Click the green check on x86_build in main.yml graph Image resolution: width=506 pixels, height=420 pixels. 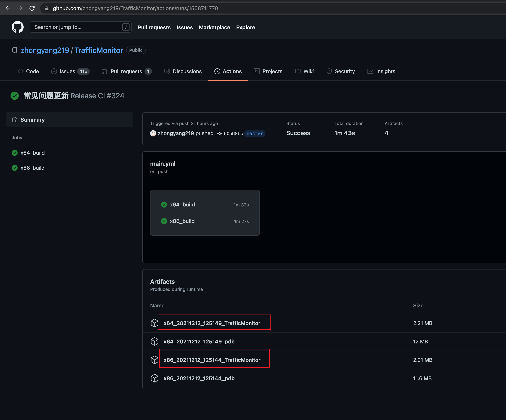coord(164,221)
